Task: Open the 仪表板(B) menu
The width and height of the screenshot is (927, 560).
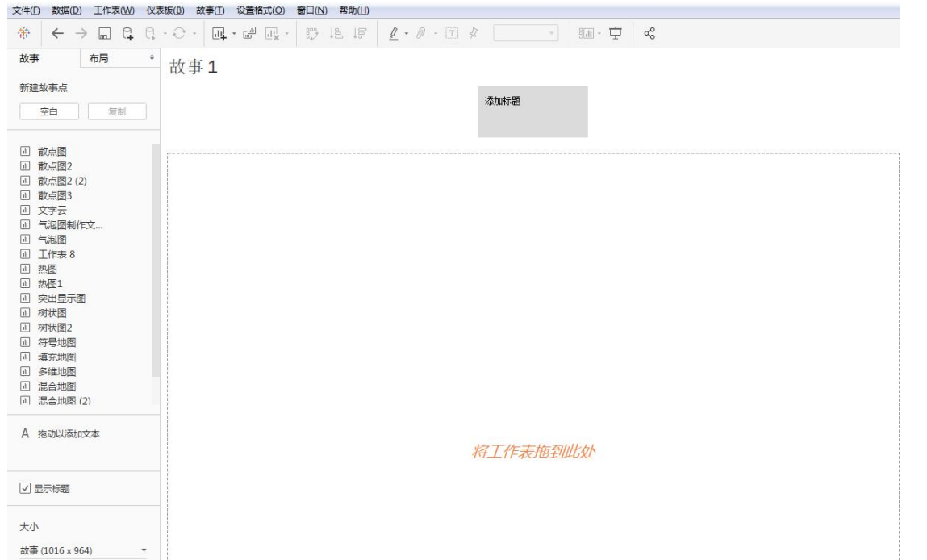Action: pos(165,10)
